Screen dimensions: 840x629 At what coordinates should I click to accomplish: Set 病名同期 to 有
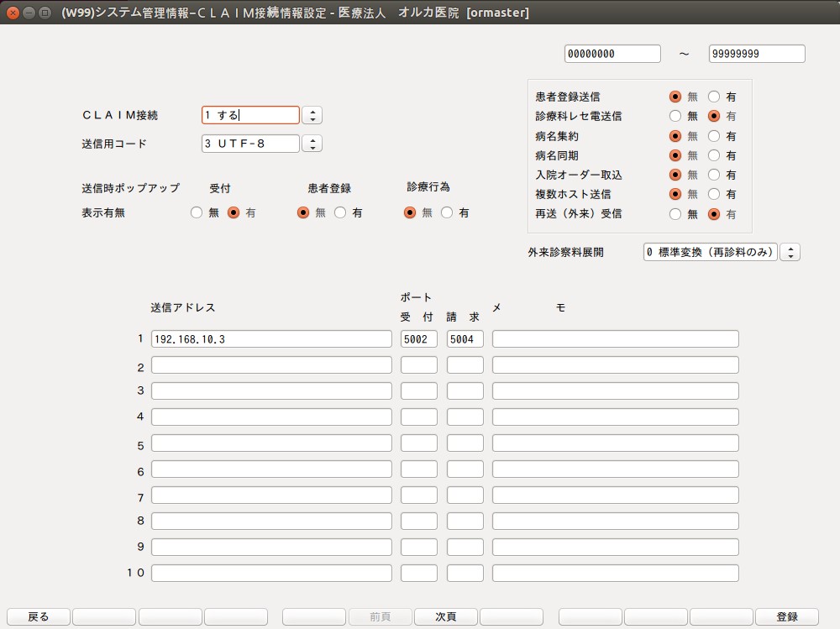coord(713,155)
